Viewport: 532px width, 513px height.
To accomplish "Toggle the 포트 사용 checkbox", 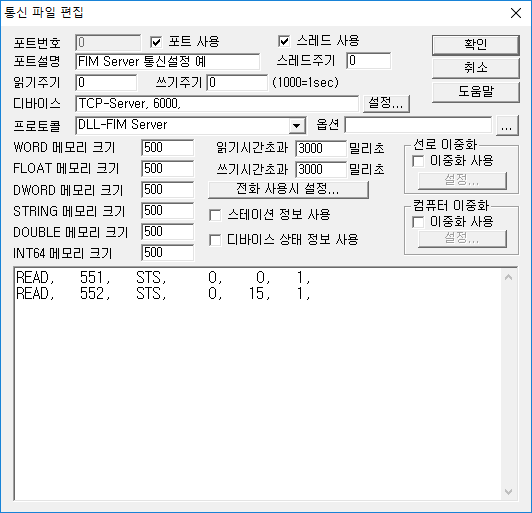I will pyautogui.click(x=156, y=42).
